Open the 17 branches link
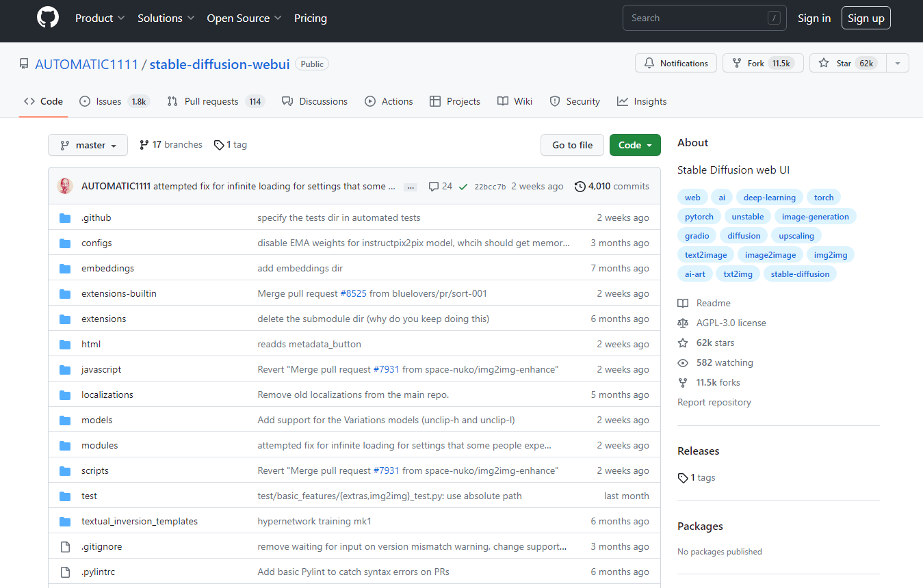 171,145
